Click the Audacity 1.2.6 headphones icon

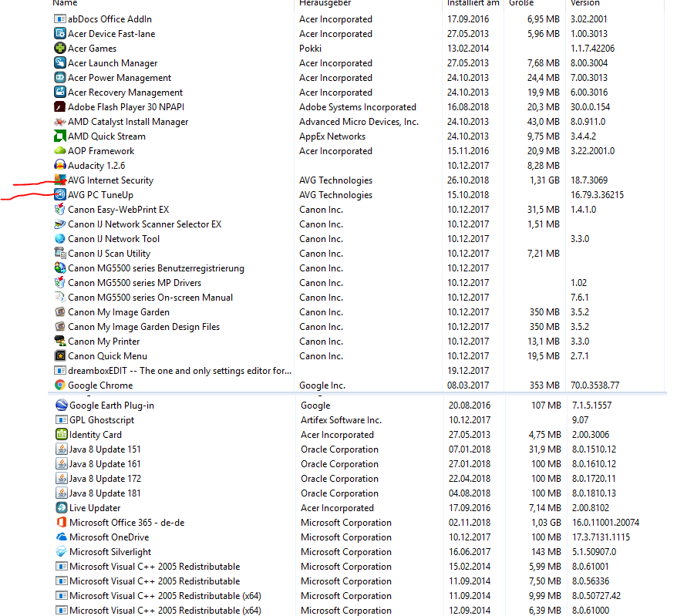pyautogui.click(x=60, y=165)
